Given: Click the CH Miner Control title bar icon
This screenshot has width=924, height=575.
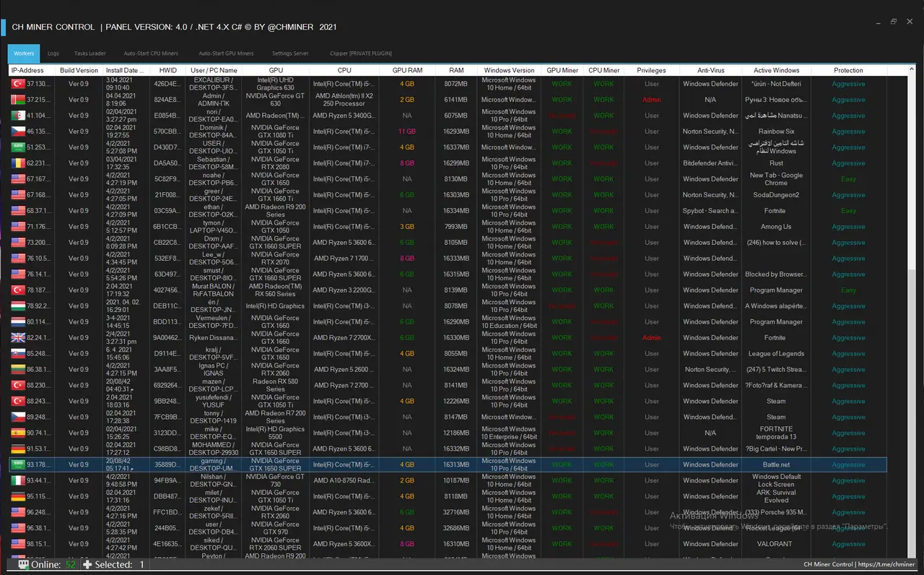Looking at the screenshot, I should pos(5,26).
